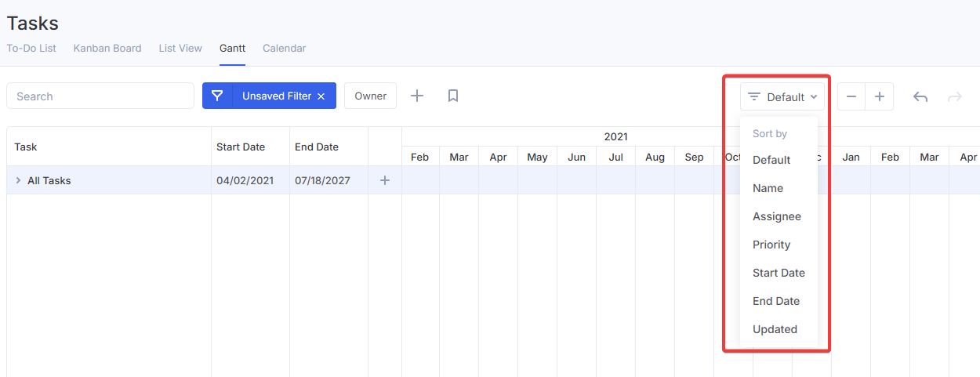980x377 pixels.
Task: Open the filter funnel icon button
Action: tap(217, 96)
